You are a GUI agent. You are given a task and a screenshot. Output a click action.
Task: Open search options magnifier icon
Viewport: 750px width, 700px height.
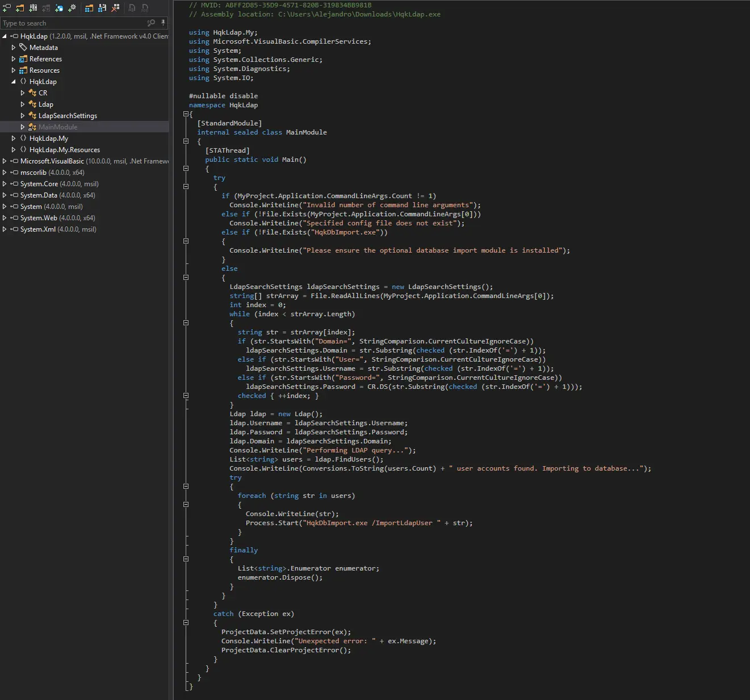pyautogui.click(x=151, y=23)
